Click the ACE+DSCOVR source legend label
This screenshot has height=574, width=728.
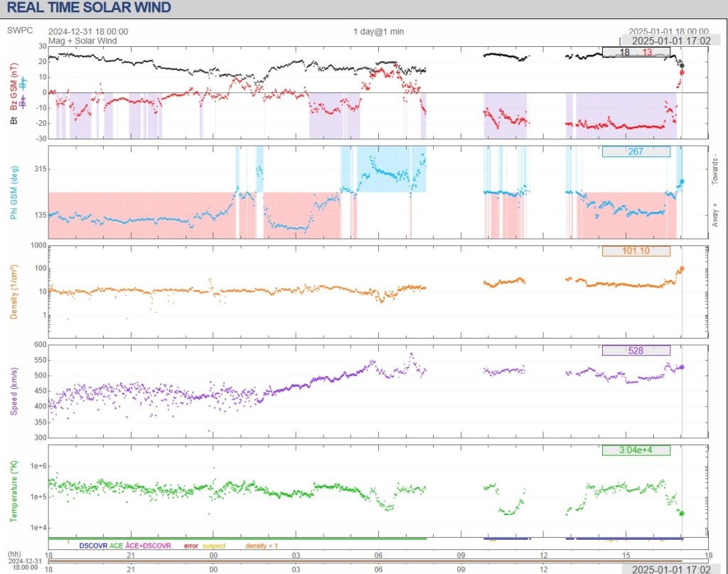click(x=148, y=546)
